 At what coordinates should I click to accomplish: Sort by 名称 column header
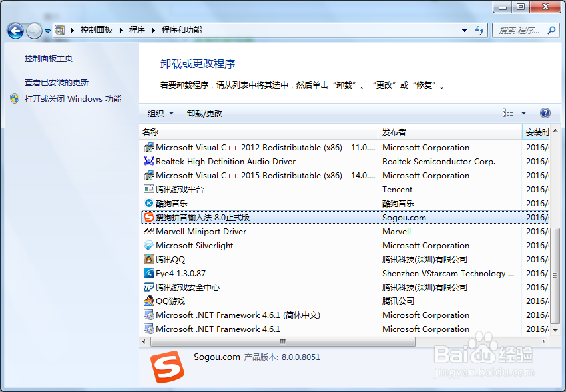tap(258, 132)
